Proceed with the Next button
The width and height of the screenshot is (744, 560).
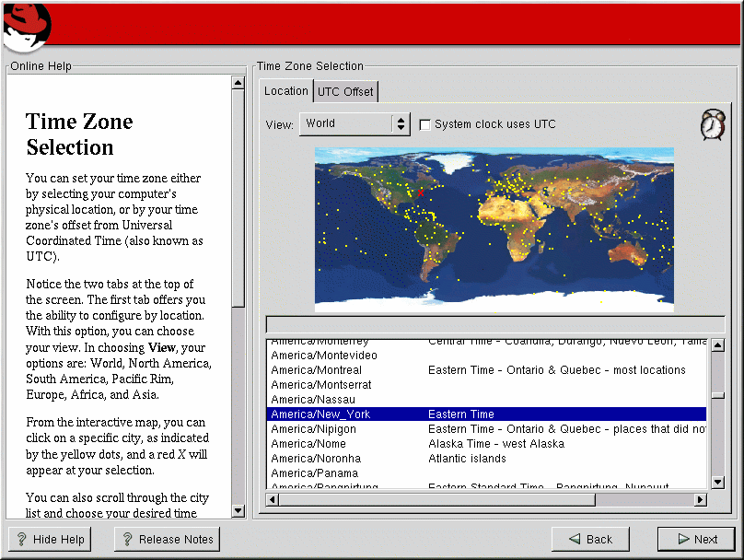(x=696, y=539)
